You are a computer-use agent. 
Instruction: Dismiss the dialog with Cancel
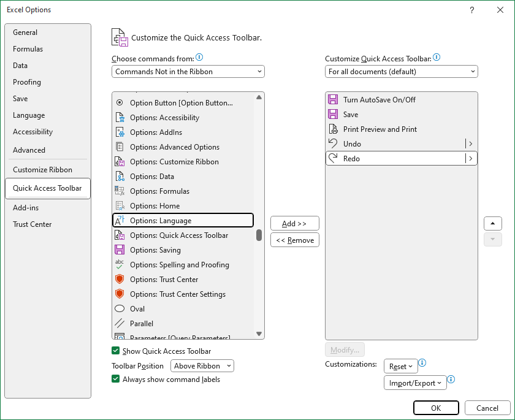click(x=487, y=408)
